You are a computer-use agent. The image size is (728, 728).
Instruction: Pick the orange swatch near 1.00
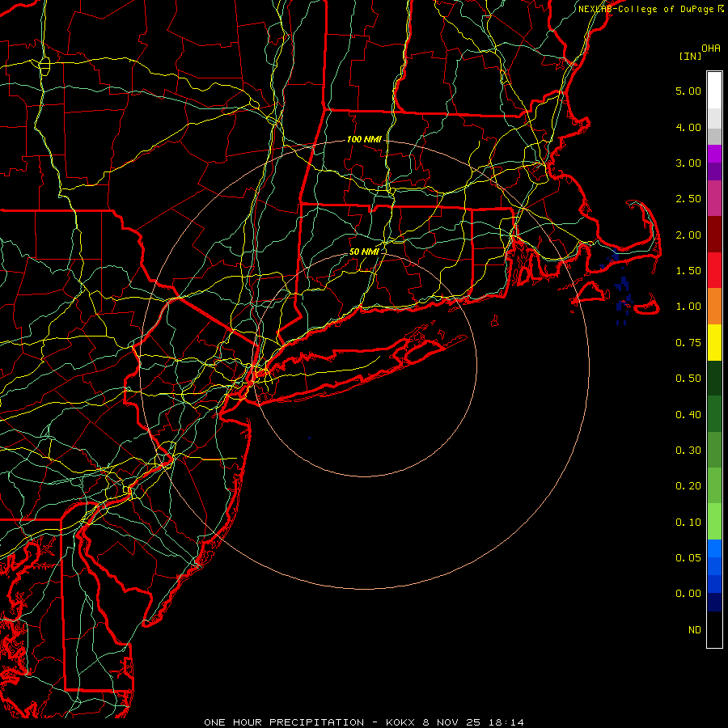click(714, 307)
